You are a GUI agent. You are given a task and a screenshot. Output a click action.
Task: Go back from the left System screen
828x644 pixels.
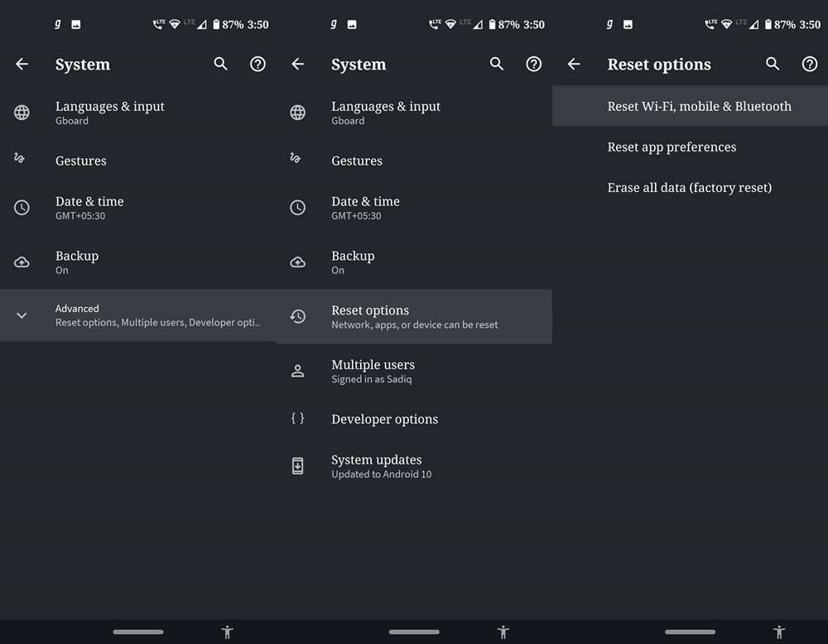pos(22,64)
